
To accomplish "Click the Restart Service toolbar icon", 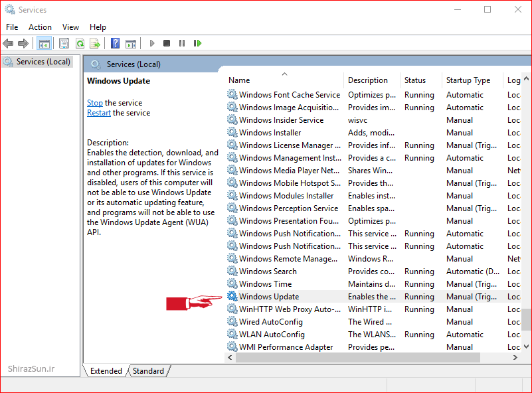I will click(197, 43).
